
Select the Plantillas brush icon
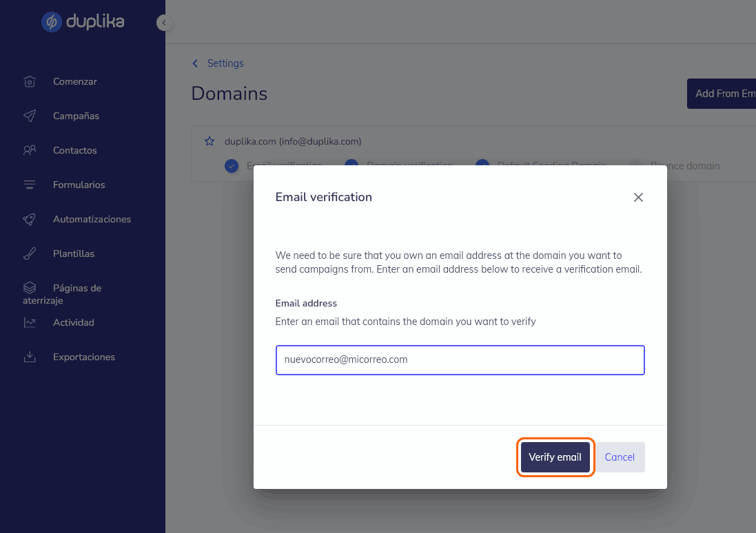click(29, 253)
